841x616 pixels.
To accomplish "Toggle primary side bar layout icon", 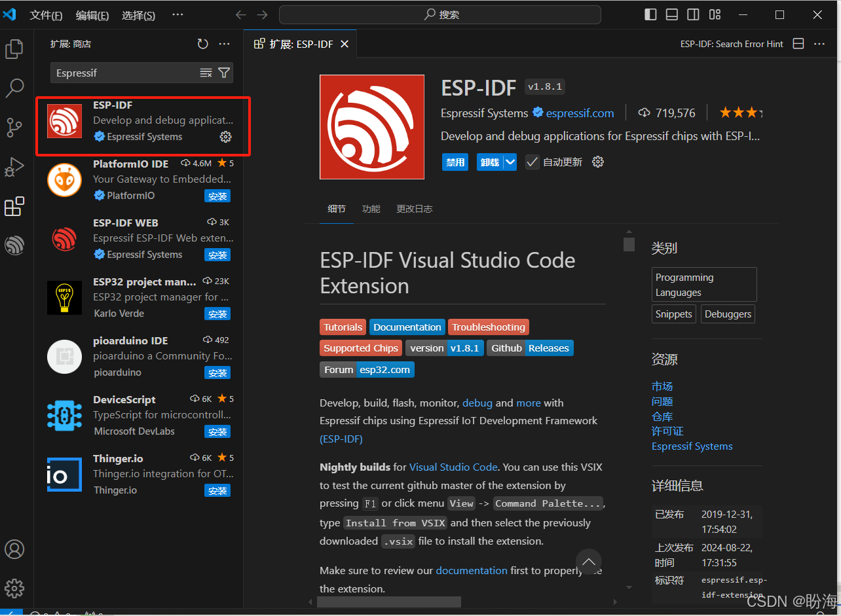I will 650,14.
